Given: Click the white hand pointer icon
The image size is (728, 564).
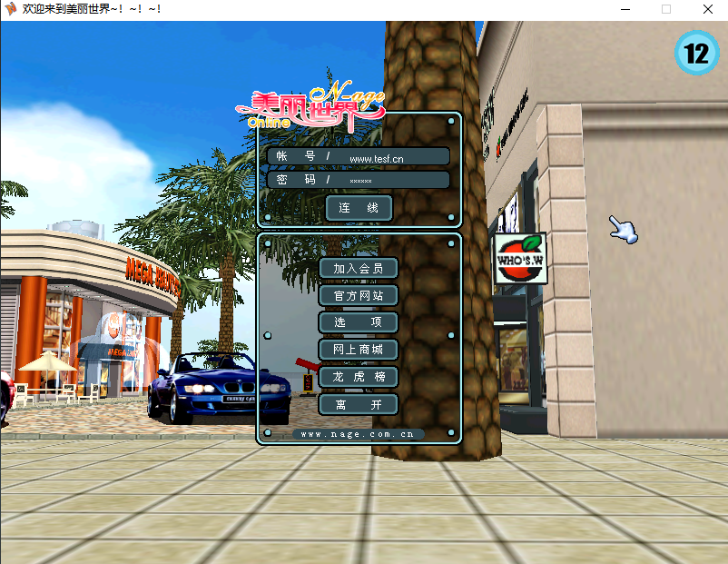Looking at the screenshot, I should coord(623,230).
